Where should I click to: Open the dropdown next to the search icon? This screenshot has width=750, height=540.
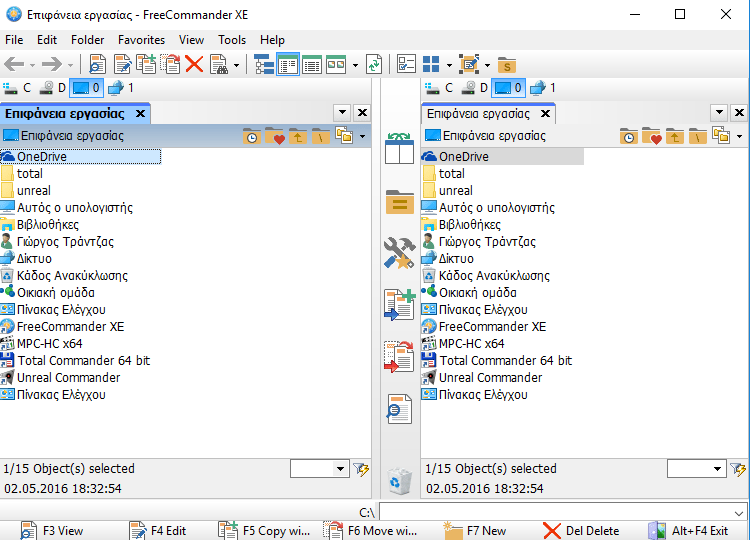click(236, 65)
